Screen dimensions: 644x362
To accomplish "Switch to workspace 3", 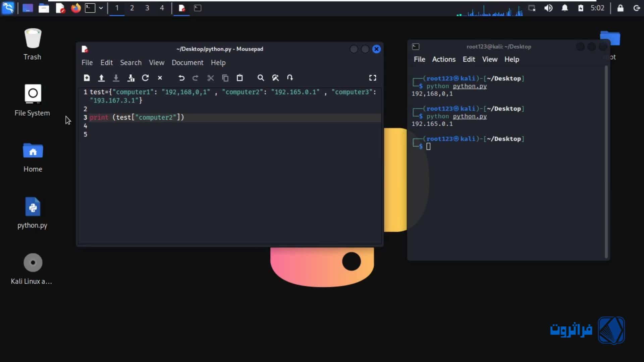I will click(x=147, y=8).
